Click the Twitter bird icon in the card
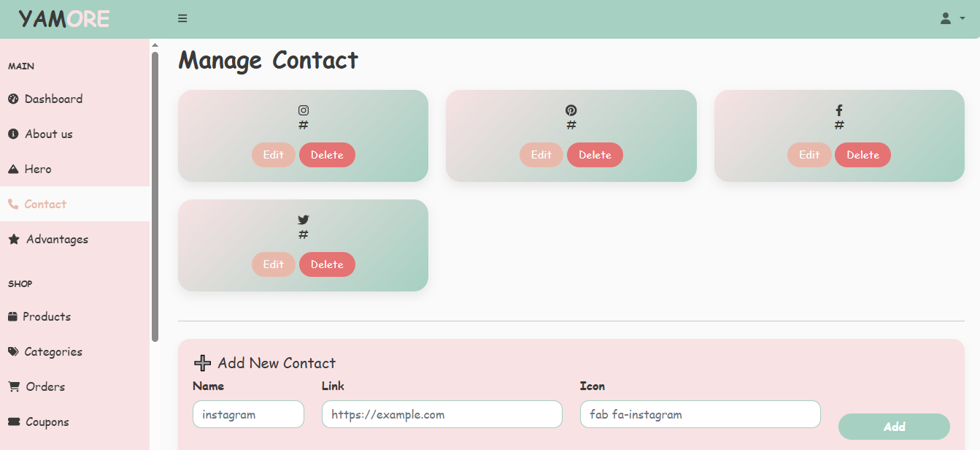This screenshot has height=450, width=980. point(304,220)
